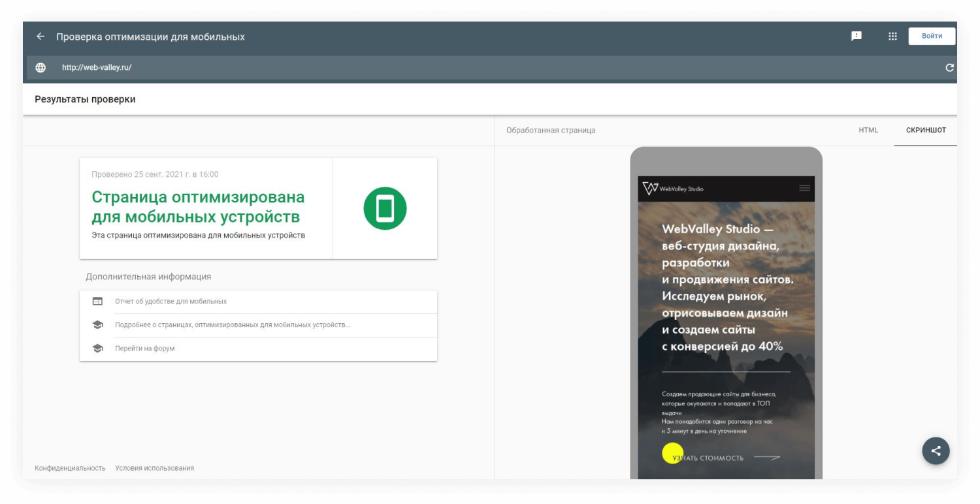The width and height of the screenshot is (980, 504).
Task: Click WebValley Studio logo in preview
Action: [673, 189]
